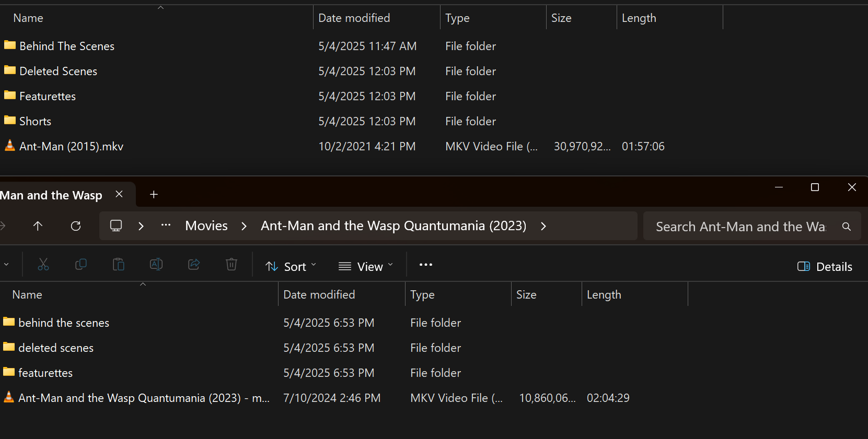Click the Delete trash can icon
868x439 pixels.
(232, 265)
